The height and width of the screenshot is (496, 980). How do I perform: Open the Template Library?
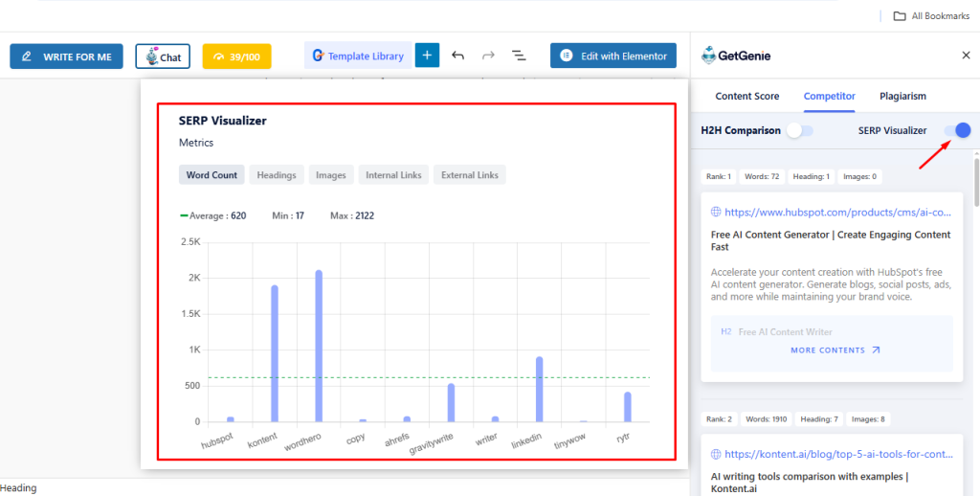[x=358, y=56]
